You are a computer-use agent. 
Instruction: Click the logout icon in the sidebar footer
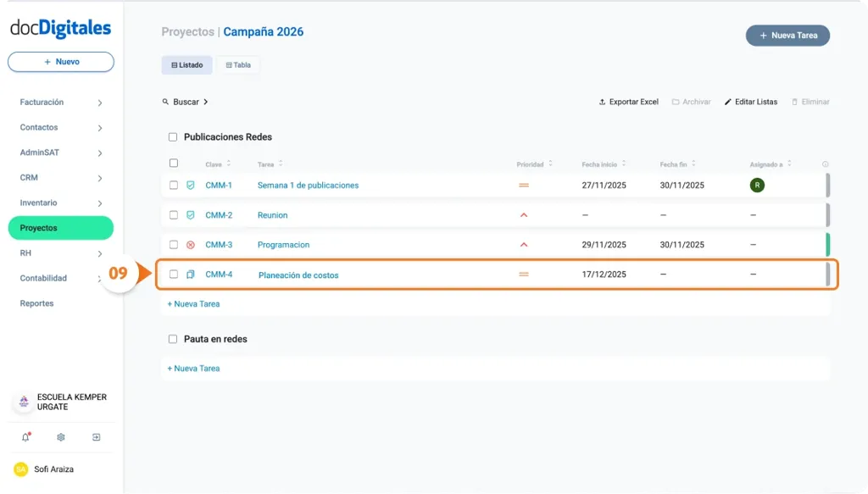pyautogui.click(x=96, y=437)
